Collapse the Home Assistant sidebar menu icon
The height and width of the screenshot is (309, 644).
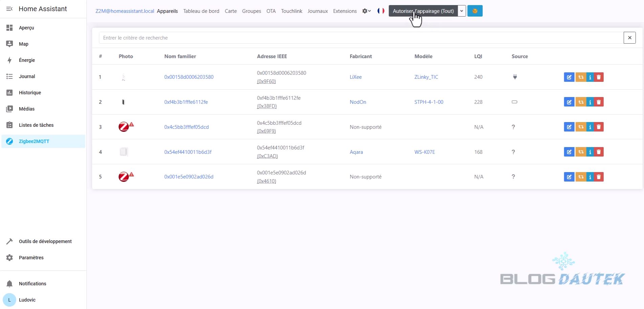click(9, 9)
